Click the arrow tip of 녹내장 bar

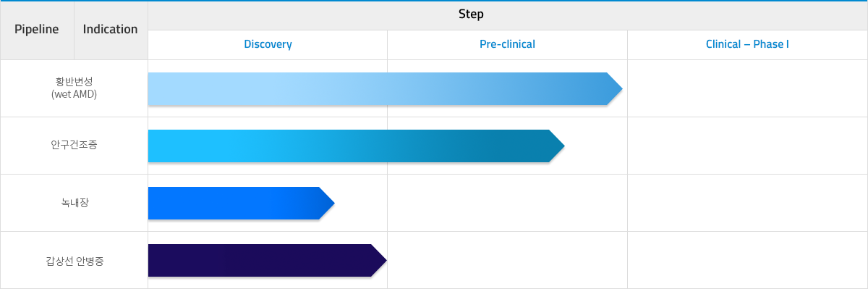click(x=327, y=203)
